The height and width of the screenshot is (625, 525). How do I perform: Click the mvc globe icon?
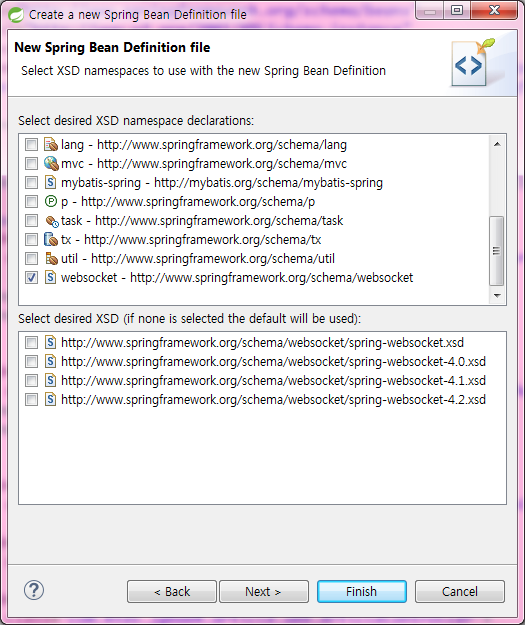(51, 163)
